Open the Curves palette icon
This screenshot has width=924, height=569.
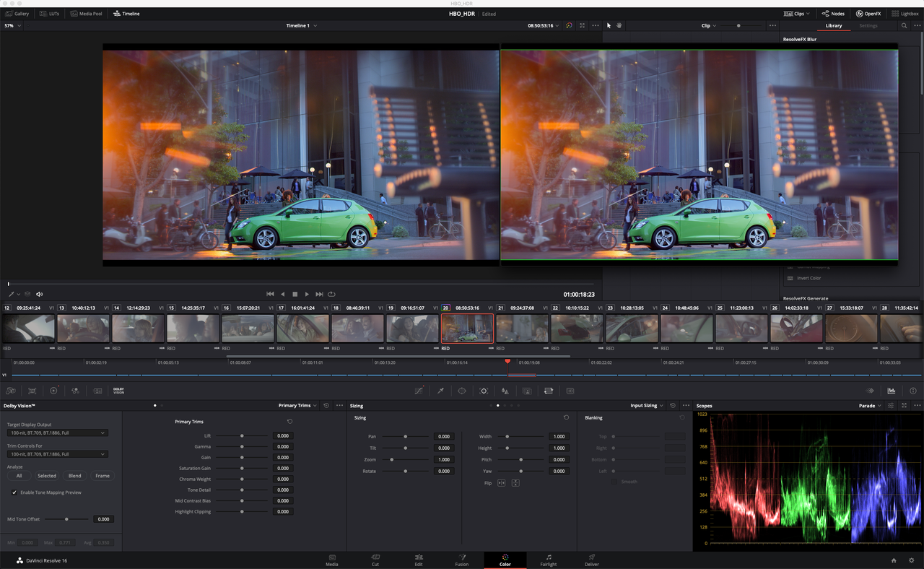click(x=419, y=391)
